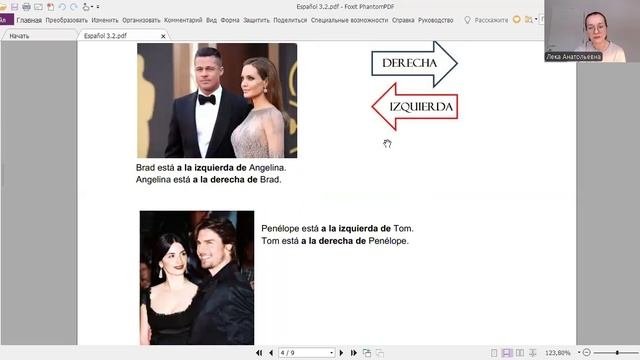This screenshot has height=360, width=640.
Task: Select single page view mode
Action: [494, 353]
